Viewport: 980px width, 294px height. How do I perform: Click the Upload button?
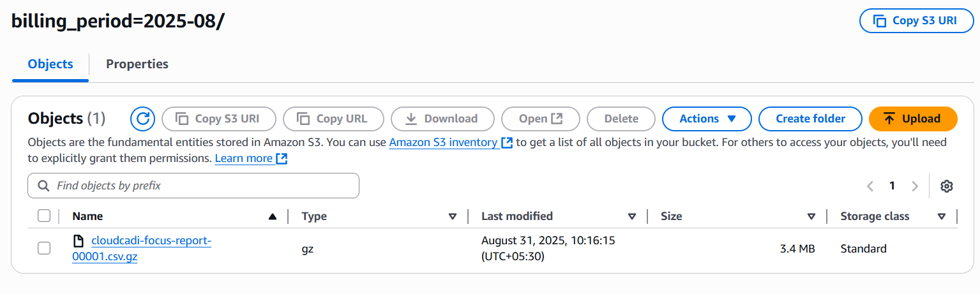coord(913,119)
